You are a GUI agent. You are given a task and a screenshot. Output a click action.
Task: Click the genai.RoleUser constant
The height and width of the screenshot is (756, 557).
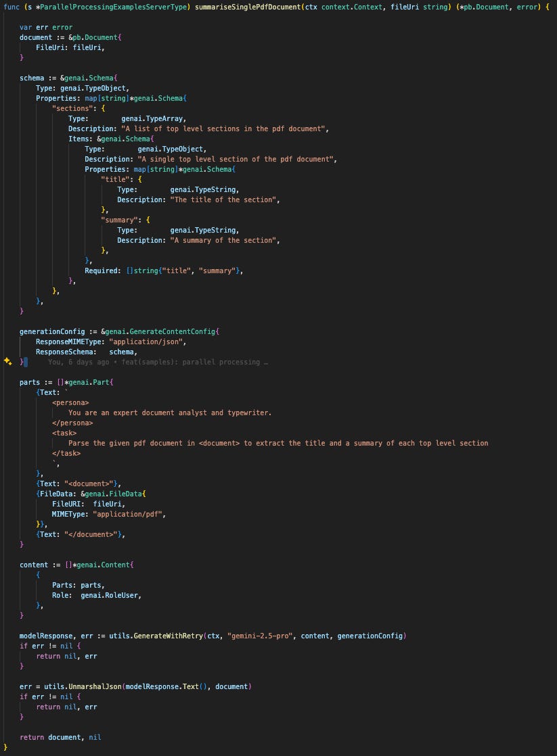[109, 596]
